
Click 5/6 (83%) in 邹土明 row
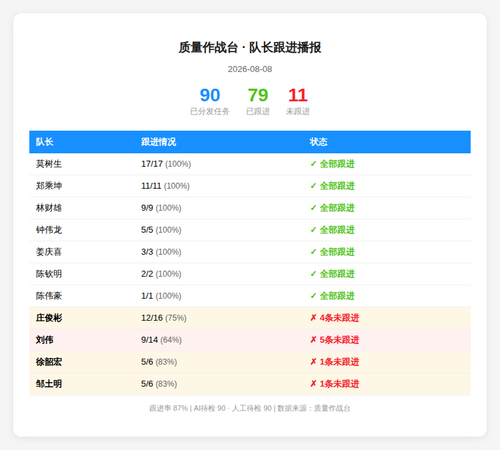tap(159, 384)
